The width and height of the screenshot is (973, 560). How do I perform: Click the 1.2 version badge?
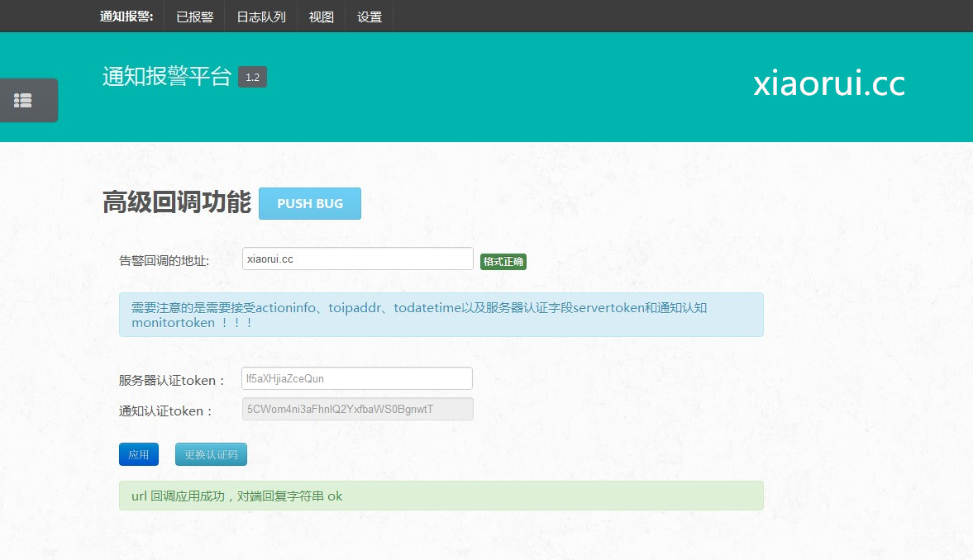click(252, 77)
